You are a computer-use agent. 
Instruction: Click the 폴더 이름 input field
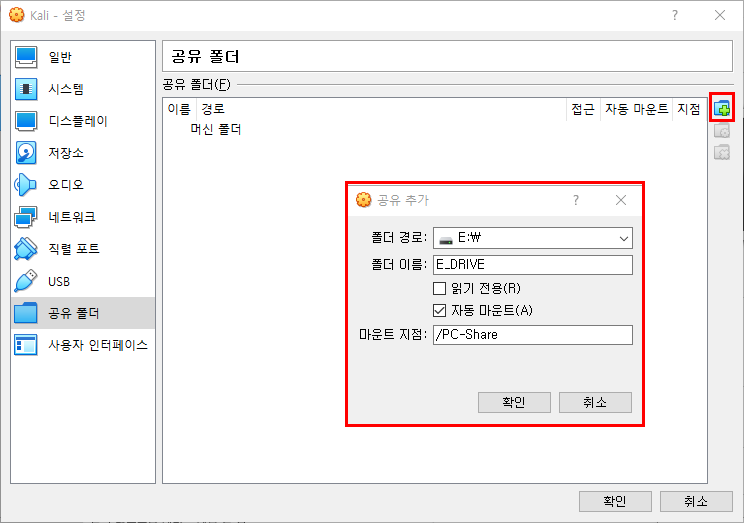tap(533, 265)
